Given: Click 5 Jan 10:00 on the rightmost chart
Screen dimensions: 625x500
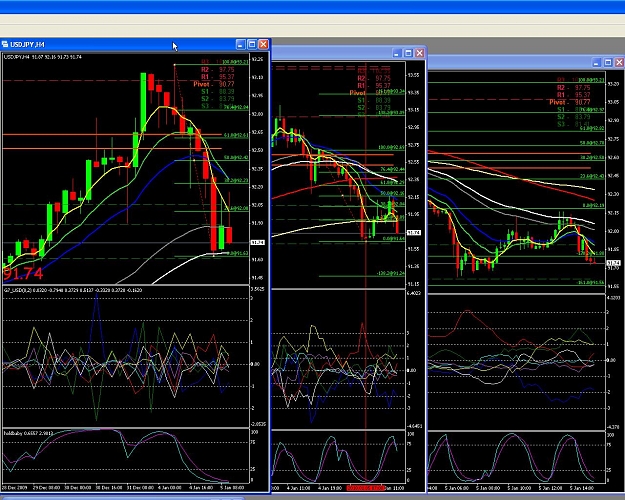Looking at the screenshot, I should coord(519,488).
